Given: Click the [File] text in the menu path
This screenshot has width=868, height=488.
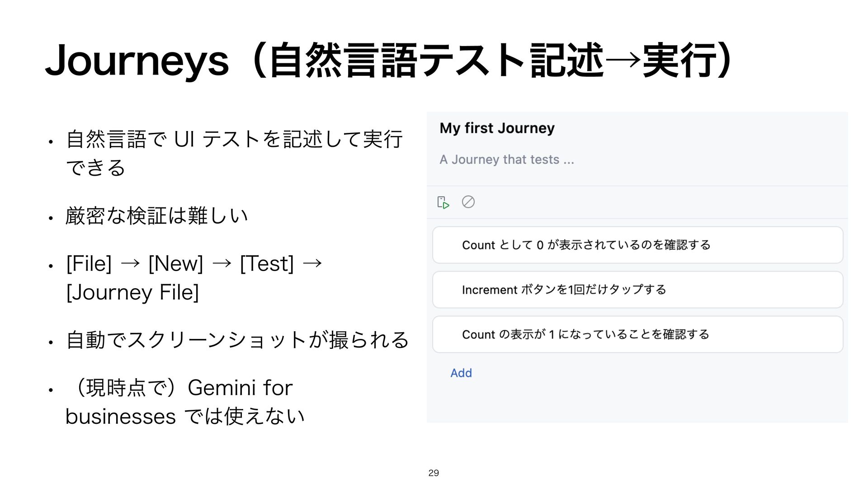Looking at the screenshot, I should coord(89,263).
